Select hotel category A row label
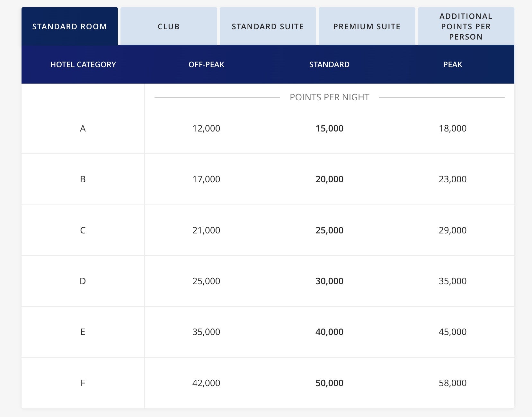Image resolution: width=532 pixels, height=417 pixels. 83,128
